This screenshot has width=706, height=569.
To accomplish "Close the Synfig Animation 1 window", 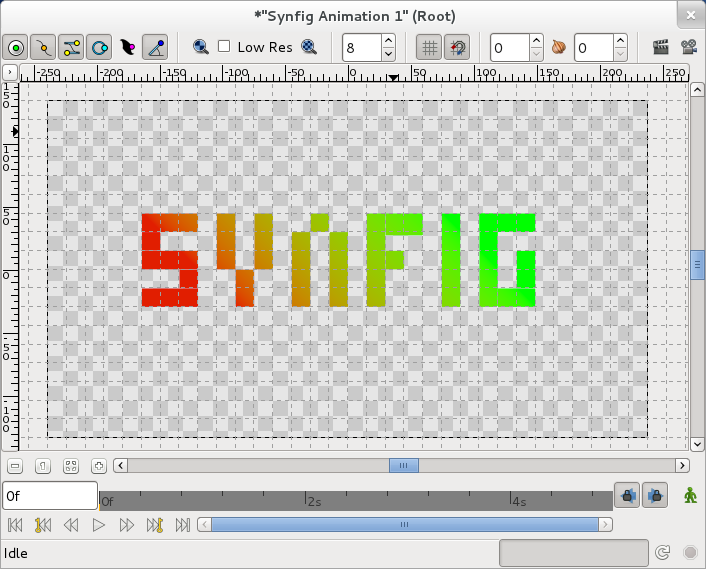I will [691, 15].
